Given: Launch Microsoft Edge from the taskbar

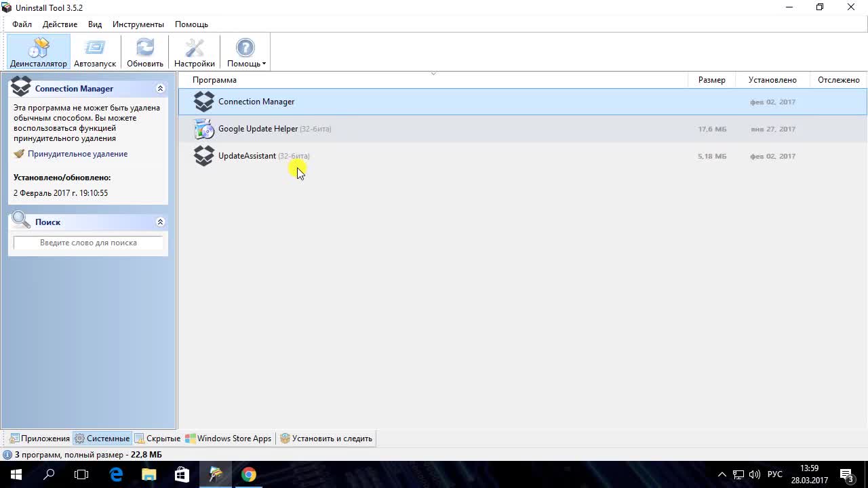Looking at the screenshot, I should tap(116, 474).
